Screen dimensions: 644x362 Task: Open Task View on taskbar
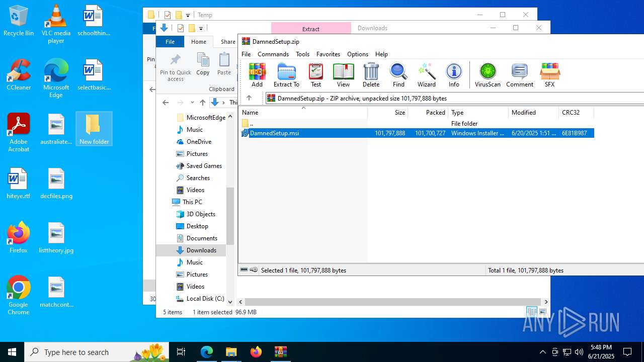181,352
